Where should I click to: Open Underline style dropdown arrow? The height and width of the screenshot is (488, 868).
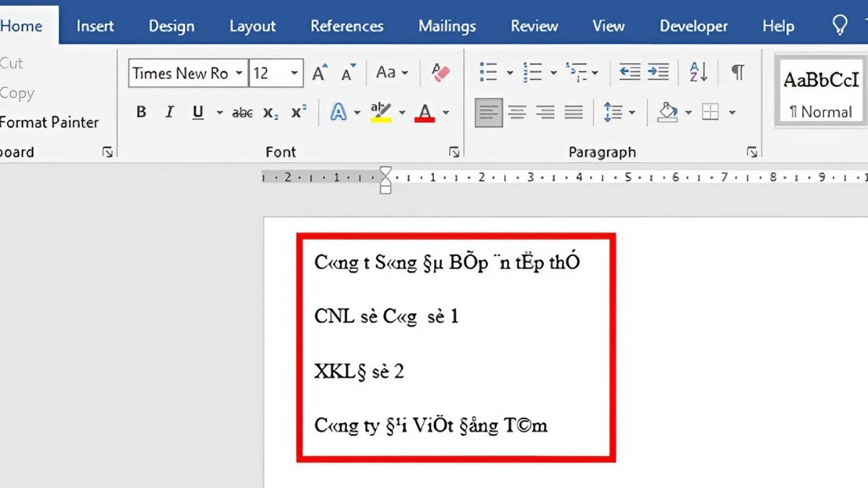tap(219, 113)
